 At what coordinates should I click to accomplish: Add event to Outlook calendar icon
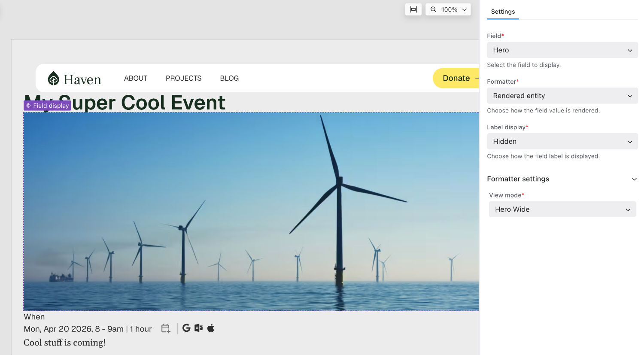198,328
